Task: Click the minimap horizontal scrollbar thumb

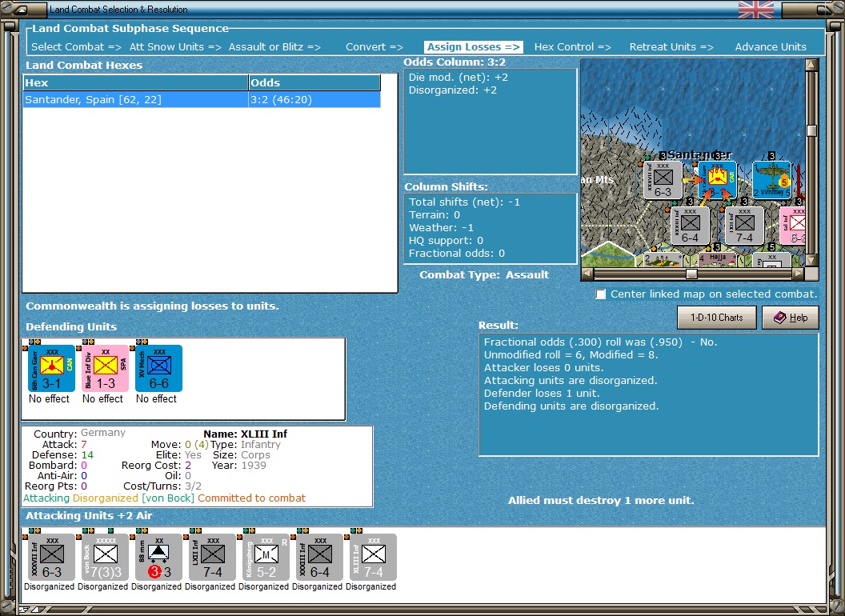Action: pos(691,274)
